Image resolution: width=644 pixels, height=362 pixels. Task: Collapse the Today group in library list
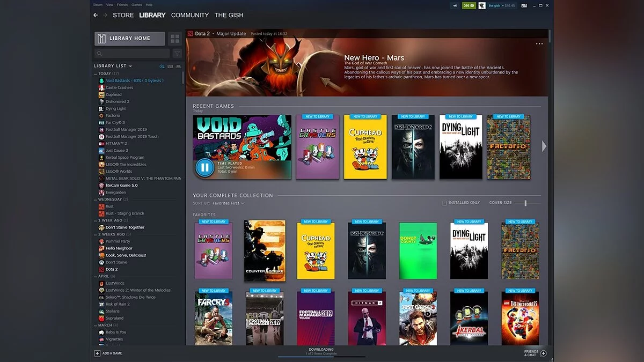click(96, 73)
